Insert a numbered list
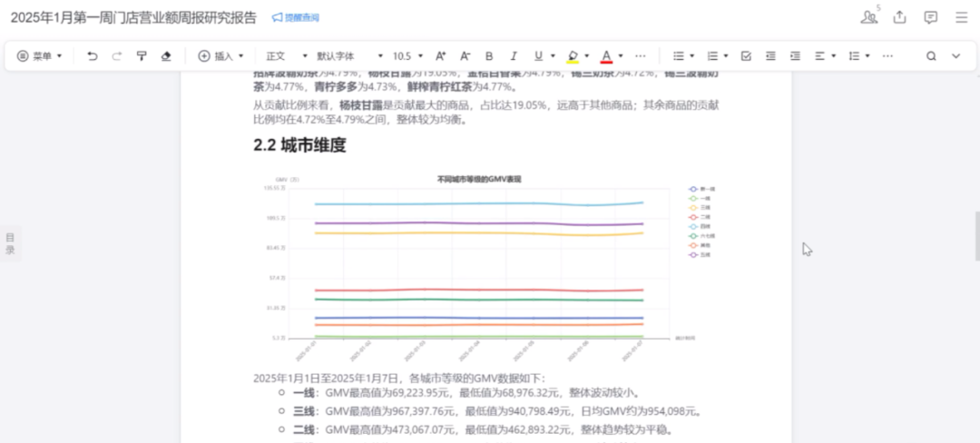The image size is (980, 443). coord(712,56)
